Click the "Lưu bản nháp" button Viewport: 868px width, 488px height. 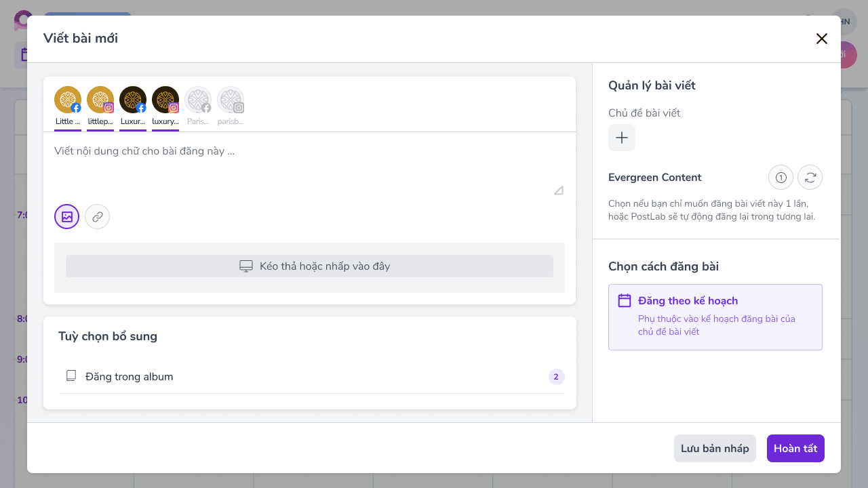pyautogui.click(x=715, y=448)
